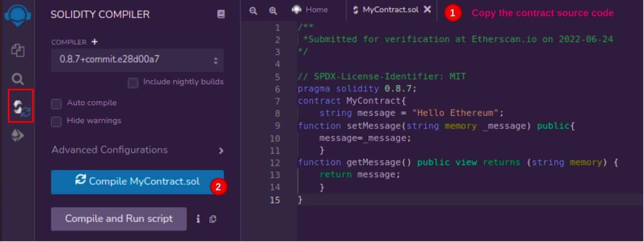Open the Search in files sidebar icon
Screen dimensions: 644x242
tap(17, 79)
